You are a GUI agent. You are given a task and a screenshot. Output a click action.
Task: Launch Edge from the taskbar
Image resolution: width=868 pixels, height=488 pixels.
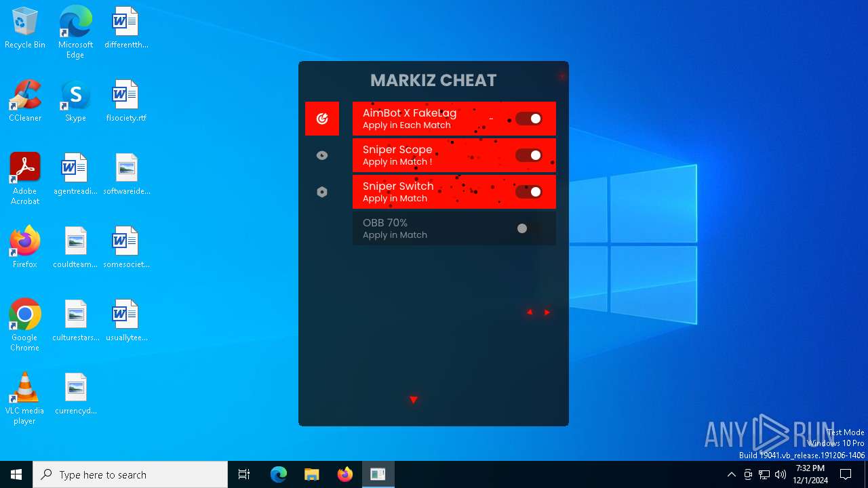point(279,474)
